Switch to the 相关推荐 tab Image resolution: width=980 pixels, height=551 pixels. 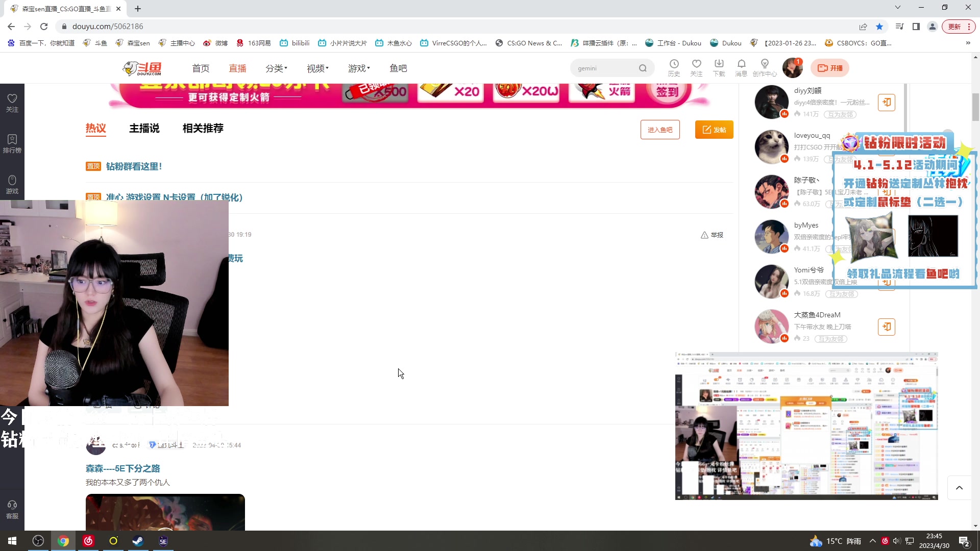(x=203, y=129)
